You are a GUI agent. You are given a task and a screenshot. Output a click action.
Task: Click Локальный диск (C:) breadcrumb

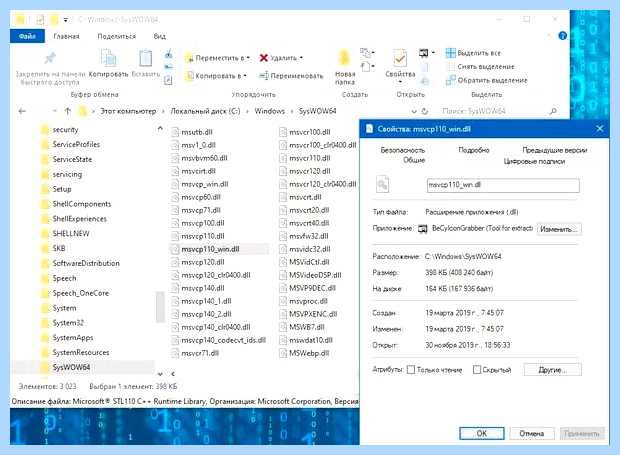click(x=205, y=111)
